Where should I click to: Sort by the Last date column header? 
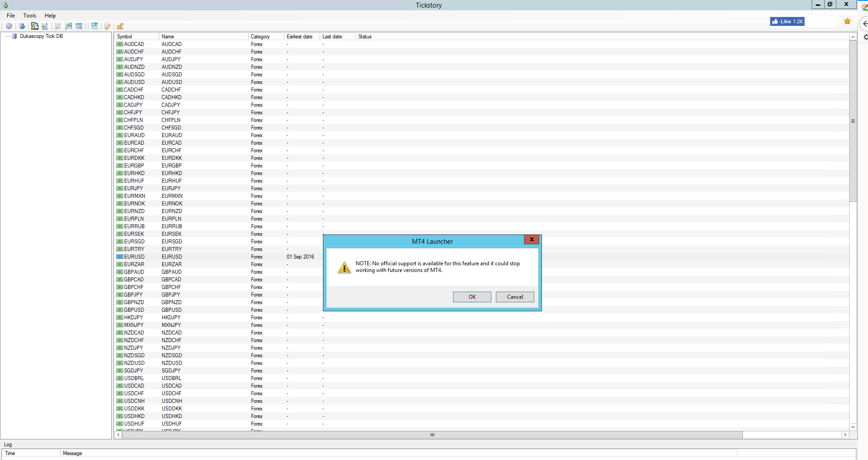pos(337,37)
